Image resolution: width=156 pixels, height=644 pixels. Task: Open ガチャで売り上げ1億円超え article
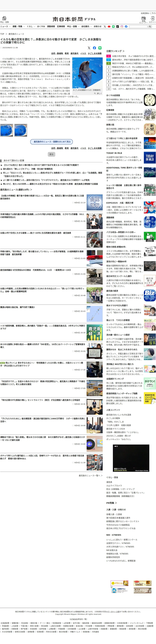click(42, 457)
